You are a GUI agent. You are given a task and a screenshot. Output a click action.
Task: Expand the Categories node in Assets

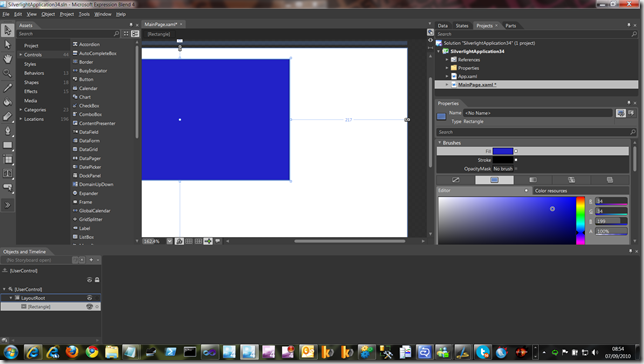pyautogui.click(x=21, y=110)
